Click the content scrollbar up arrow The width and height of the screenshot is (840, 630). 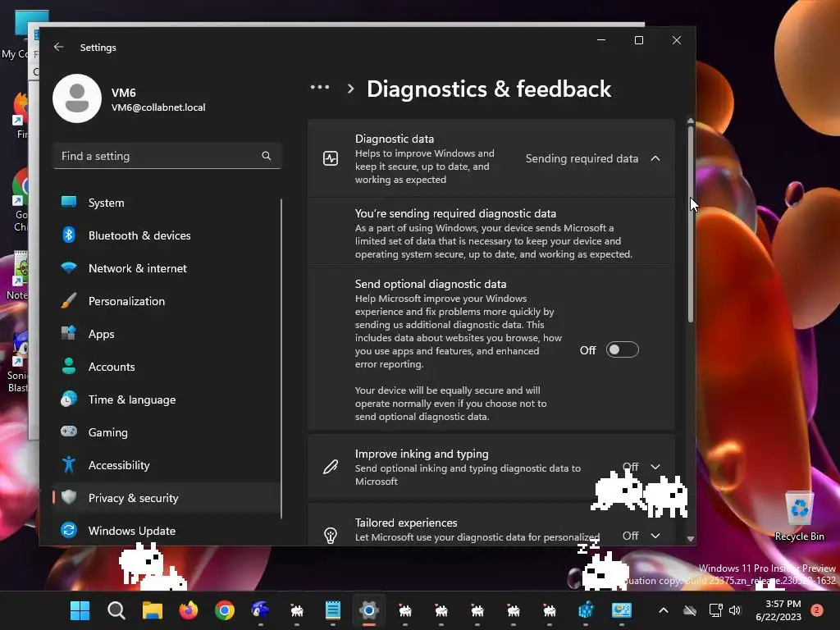tap(690, 121)
